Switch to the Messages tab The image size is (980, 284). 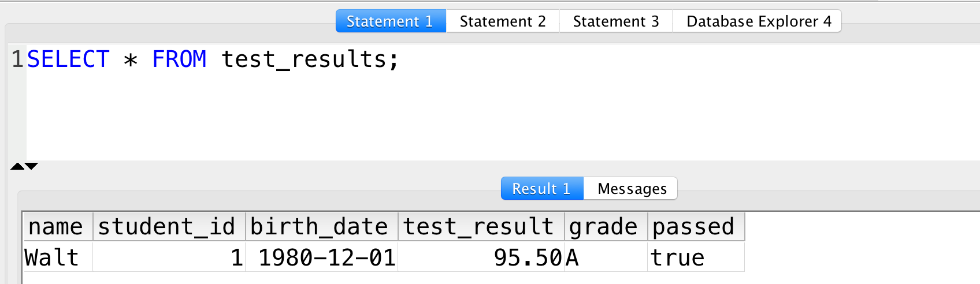[x=631, y=189]
